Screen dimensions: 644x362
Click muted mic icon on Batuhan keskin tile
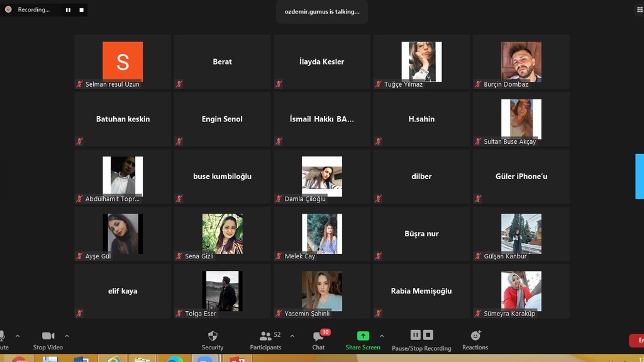pyautogui.click(x=79, y=141)
